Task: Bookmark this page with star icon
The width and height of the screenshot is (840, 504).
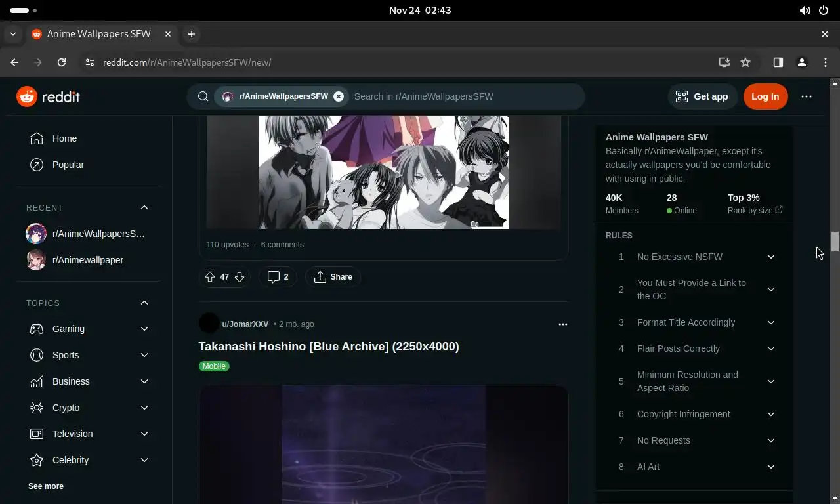Action: 745,62
